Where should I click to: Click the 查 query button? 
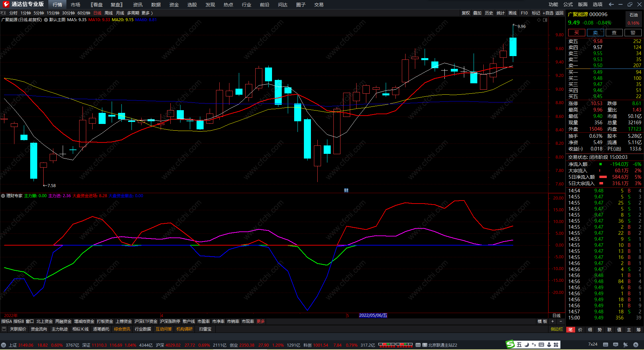tap(614, 33)
